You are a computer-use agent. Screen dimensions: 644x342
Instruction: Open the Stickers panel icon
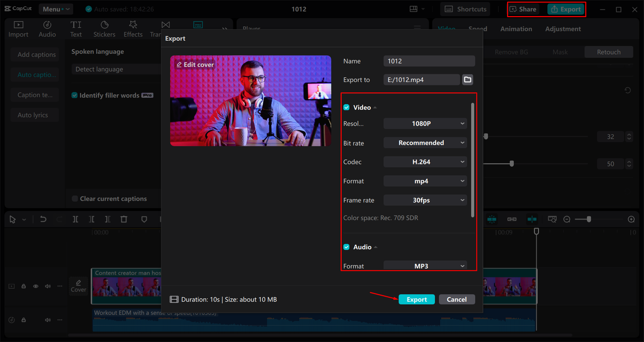(104, 29)
